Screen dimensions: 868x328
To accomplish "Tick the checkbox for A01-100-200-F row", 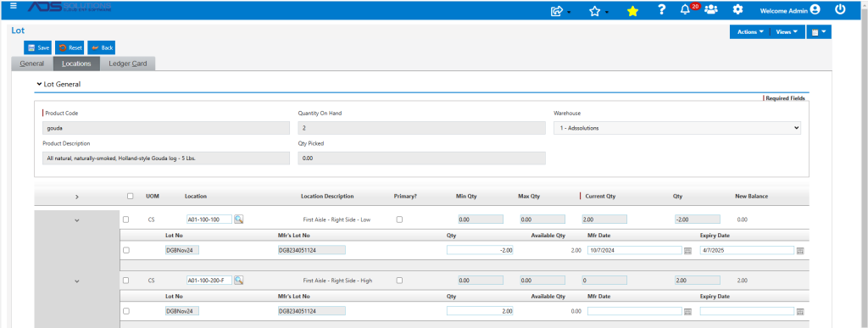I will point(125,281).
